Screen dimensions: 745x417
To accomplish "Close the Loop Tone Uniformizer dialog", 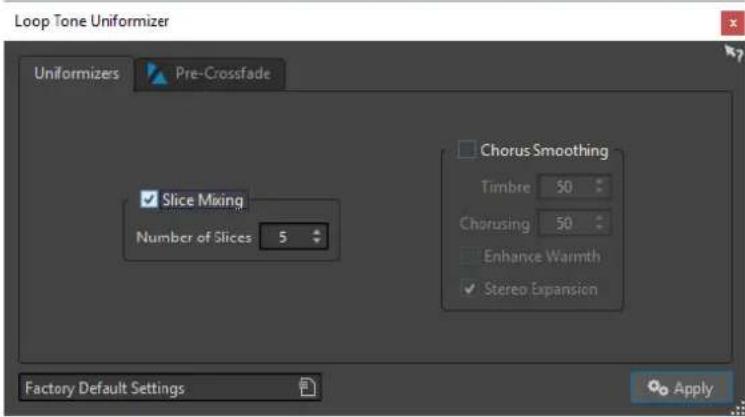I will pyautogui.click(x=732, y=23).
